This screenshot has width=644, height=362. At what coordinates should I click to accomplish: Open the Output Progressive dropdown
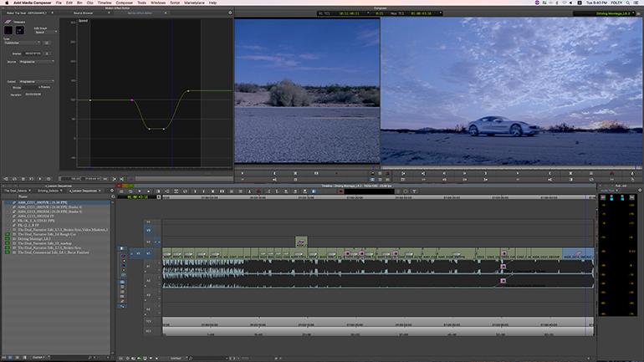point(37,81)
